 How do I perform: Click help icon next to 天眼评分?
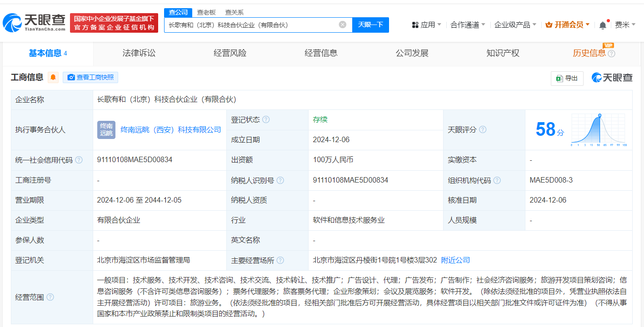[483, 130]
